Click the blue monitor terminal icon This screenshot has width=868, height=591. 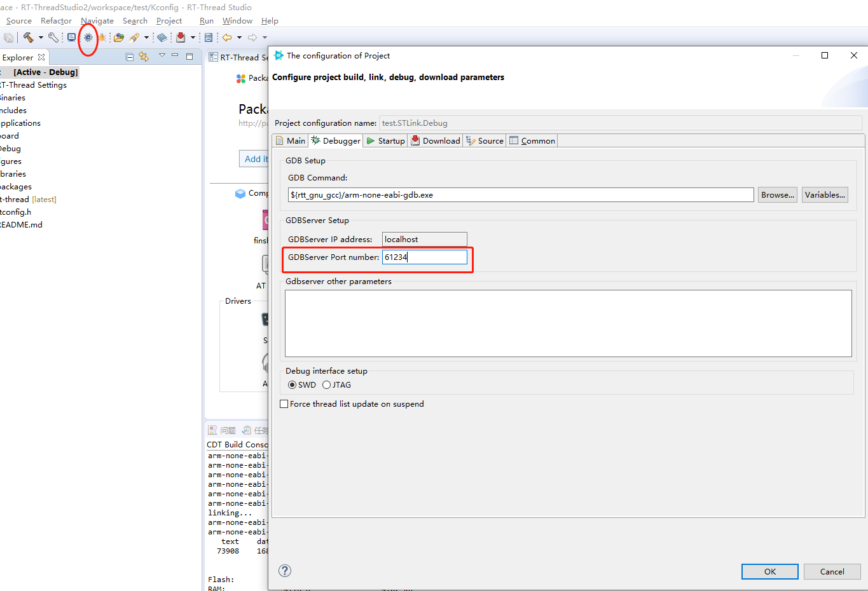[x=72, y=37]
